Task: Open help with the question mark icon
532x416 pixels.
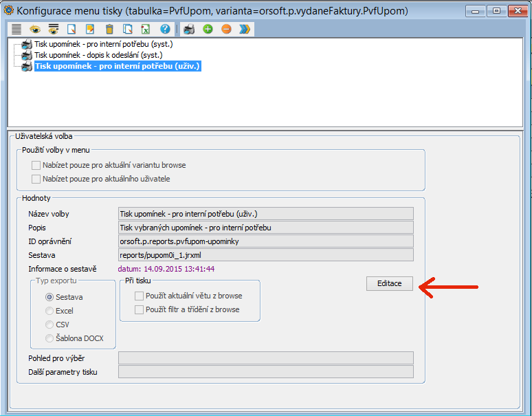Action: pos(165,29)
